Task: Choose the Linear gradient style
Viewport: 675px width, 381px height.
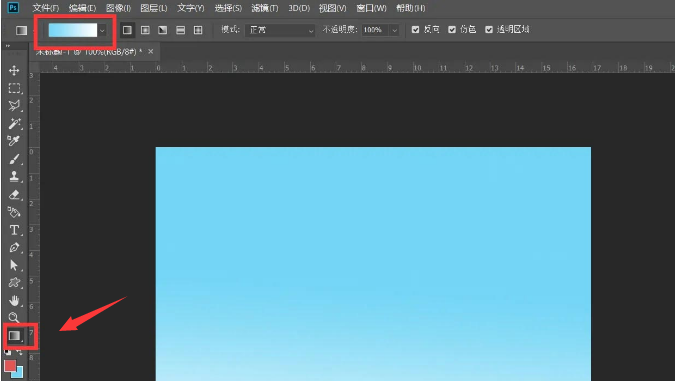Action: (x=127, y=30)
